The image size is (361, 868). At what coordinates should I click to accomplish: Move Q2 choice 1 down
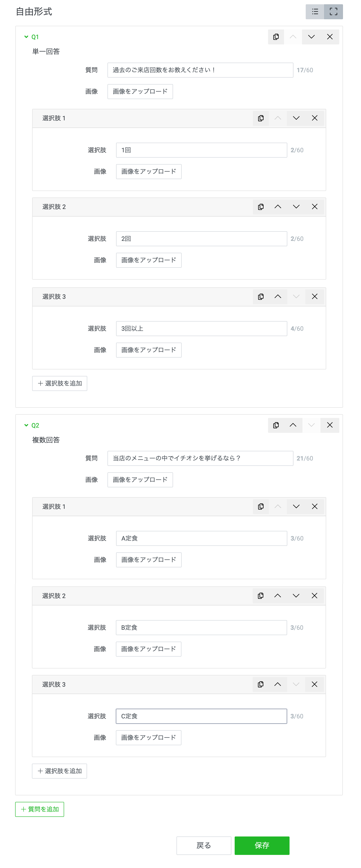pos(296,506)
